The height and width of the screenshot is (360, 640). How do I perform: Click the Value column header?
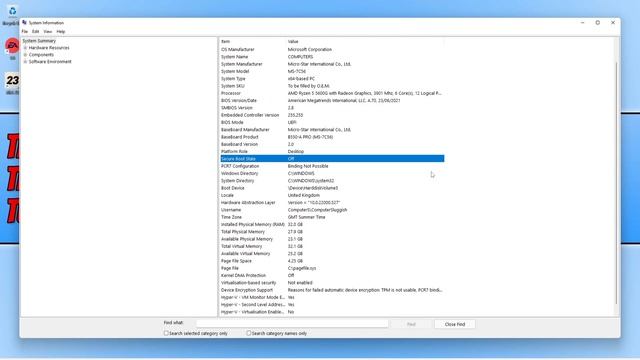click(365, 42)
